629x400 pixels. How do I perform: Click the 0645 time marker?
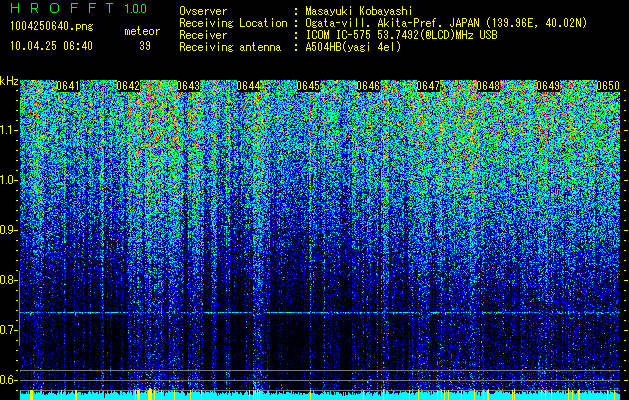click(x=308, y=86)
